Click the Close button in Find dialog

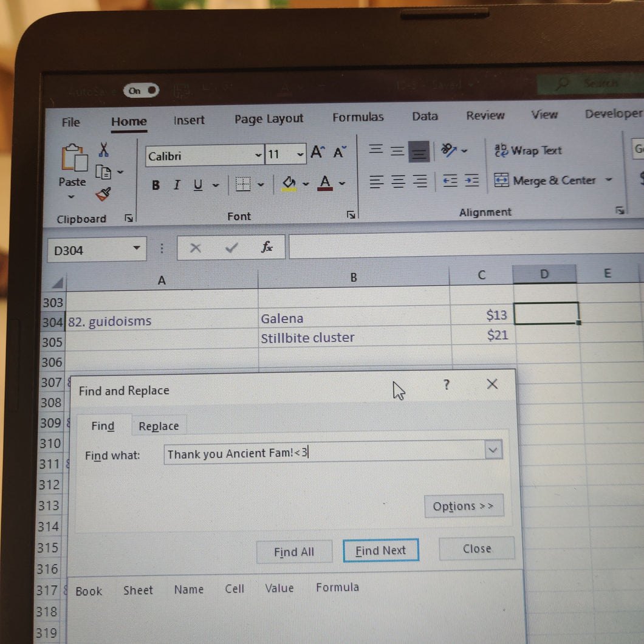click(x=477, y=548)
